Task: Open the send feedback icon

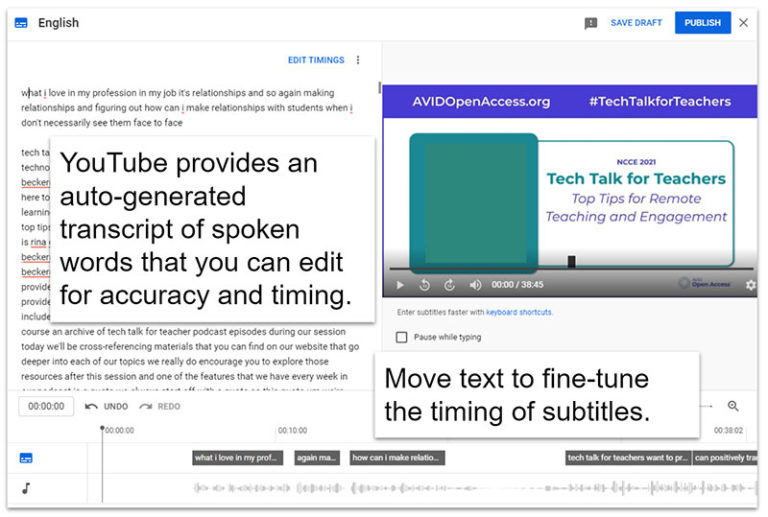Action: [591, 23]
